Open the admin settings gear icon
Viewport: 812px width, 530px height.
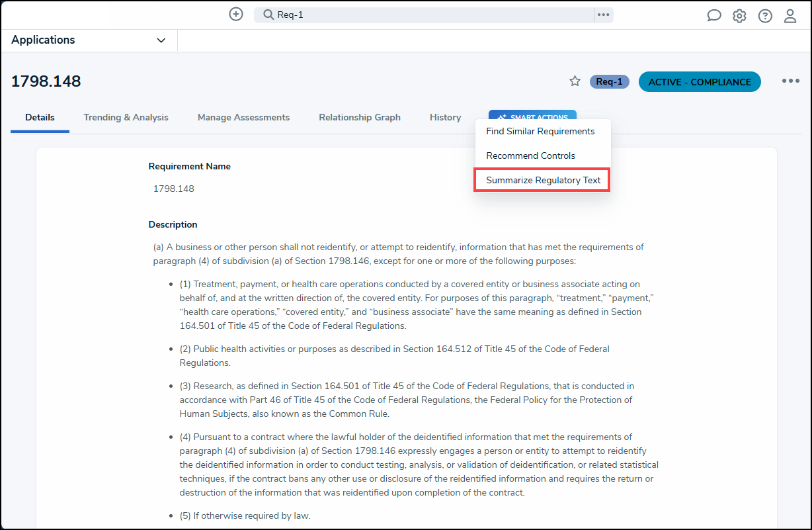(739, 16)
